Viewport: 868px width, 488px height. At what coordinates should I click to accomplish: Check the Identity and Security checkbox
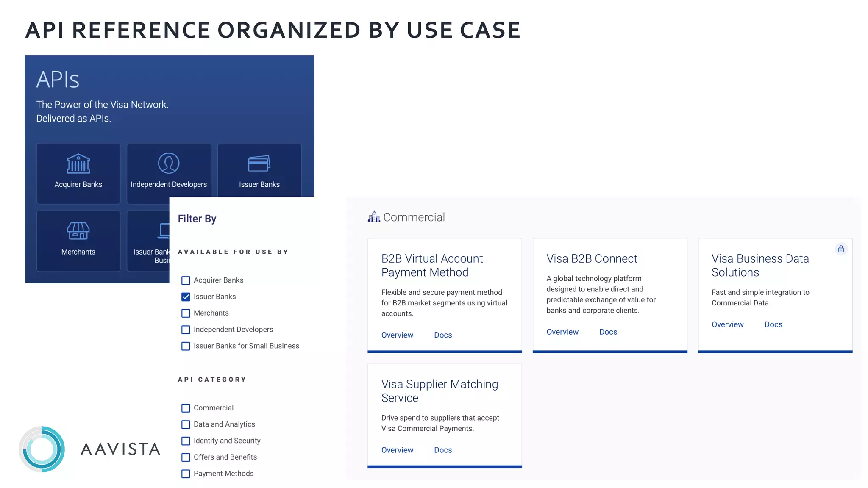pyautogui.click(x=186, y=441)
